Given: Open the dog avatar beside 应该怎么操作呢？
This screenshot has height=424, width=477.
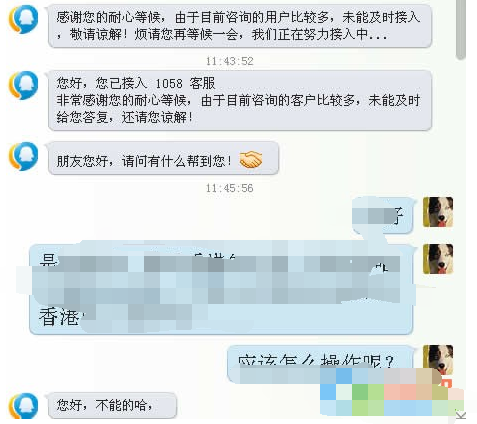Looking at the screenshot, I should (x=438, y=360).
